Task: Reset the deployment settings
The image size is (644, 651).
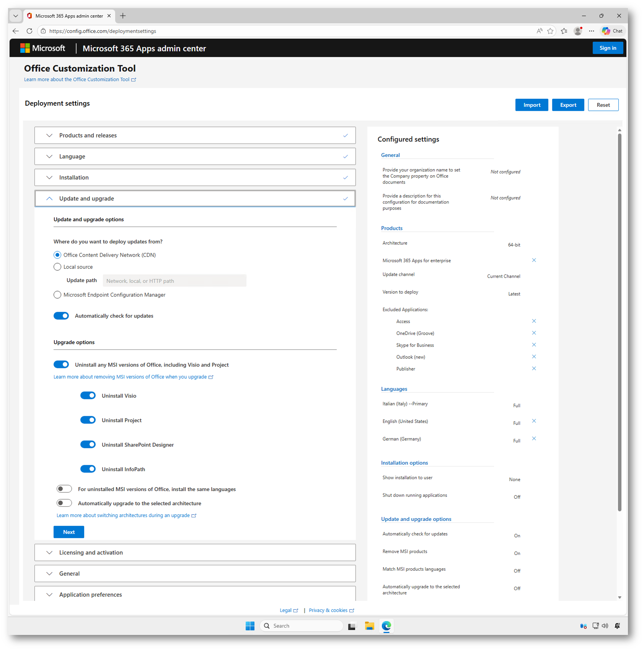Action: point(603,105)
